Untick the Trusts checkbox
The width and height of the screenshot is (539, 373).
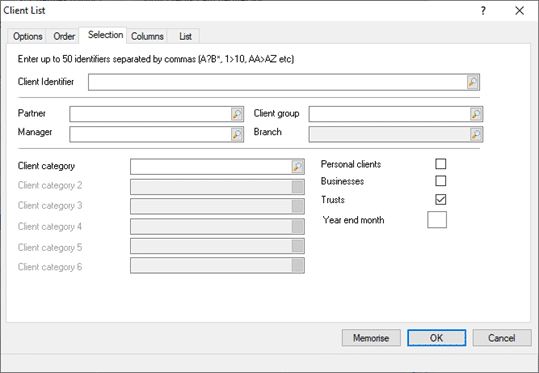[441, 199]
